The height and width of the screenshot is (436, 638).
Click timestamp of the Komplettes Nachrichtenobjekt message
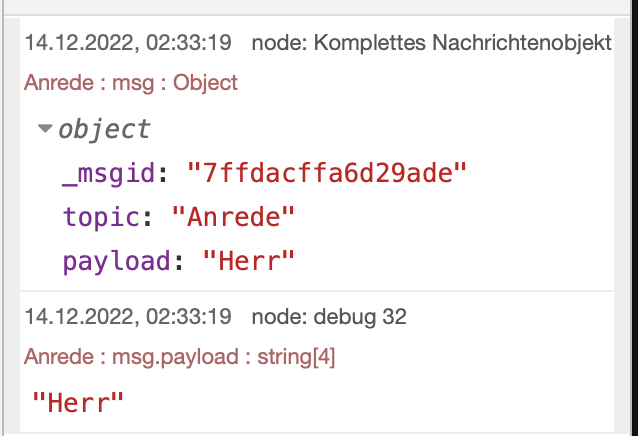pyautogui.click(x=128, y=43)
